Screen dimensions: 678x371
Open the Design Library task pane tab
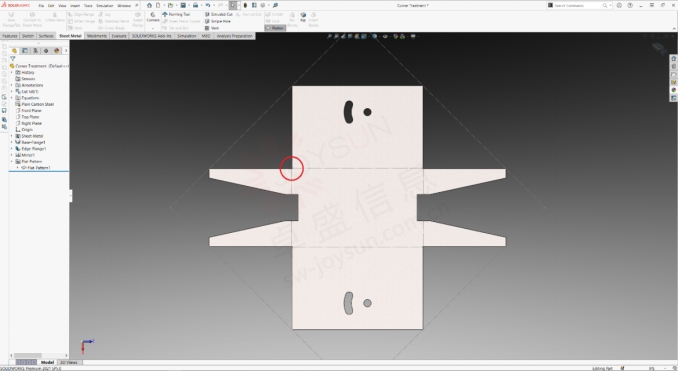(x=673, y=66)
